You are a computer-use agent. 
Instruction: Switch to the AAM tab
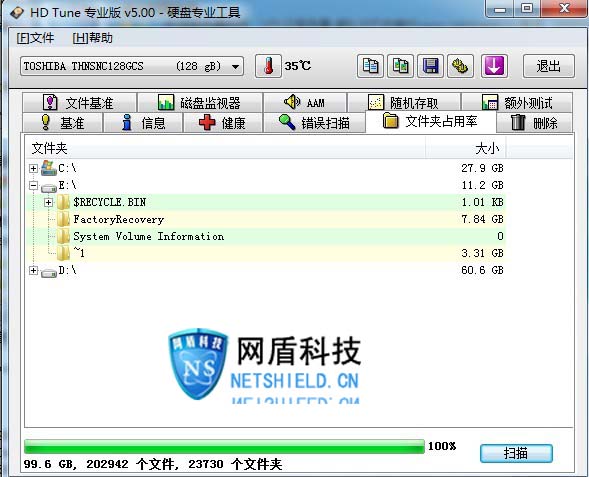pyautogui.click(x=305, y=103)
